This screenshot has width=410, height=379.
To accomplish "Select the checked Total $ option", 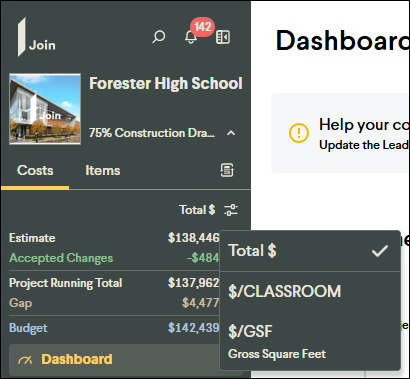I will click(x=310, y=251).
